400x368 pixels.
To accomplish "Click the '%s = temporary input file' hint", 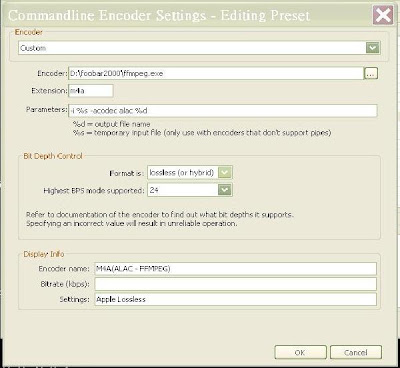I will click(x=202, y=133).
